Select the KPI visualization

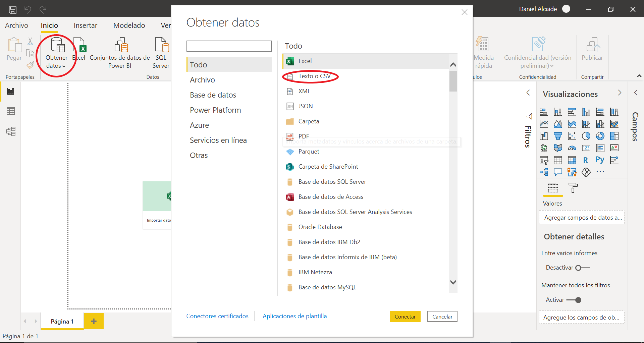coord(614,148)
